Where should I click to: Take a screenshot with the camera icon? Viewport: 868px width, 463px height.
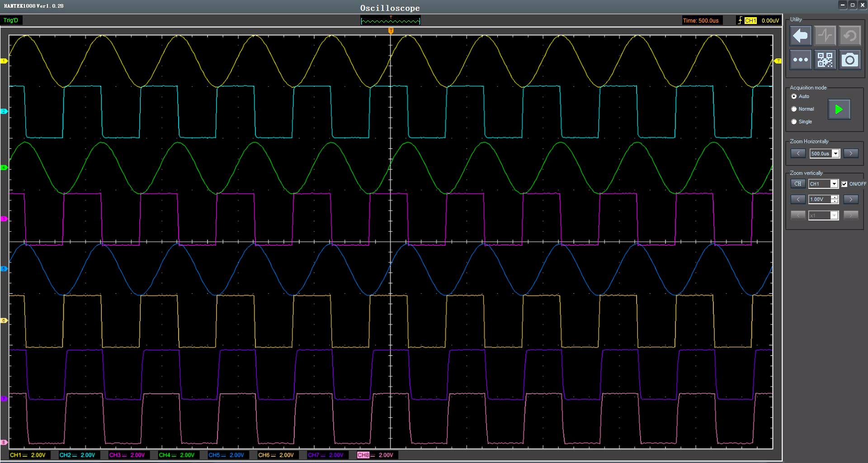(849, 60)
